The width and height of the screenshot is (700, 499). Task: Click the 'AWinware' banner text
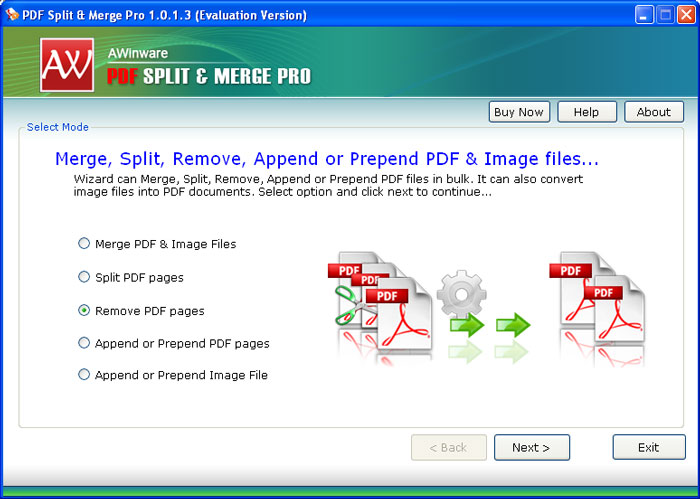point(138,53)
